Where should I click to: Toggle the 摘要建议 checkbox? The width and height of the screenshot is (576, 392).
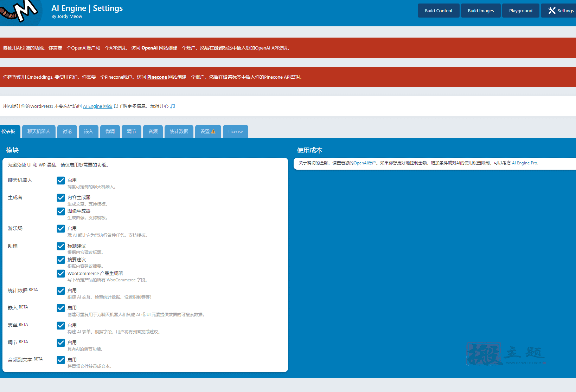(x=61, y=260)
